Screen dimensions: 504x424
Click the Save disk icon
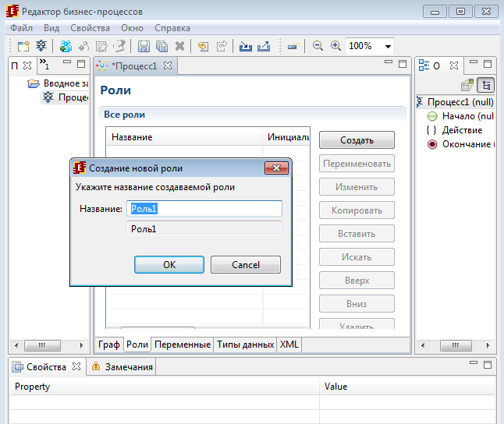pos(144,46)
